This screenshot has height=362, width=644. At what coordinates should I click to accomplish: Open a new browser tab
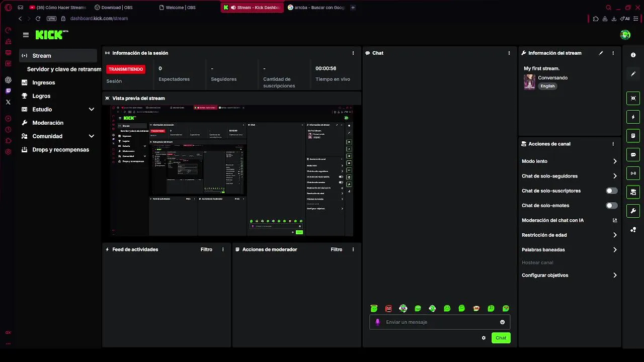353,8
